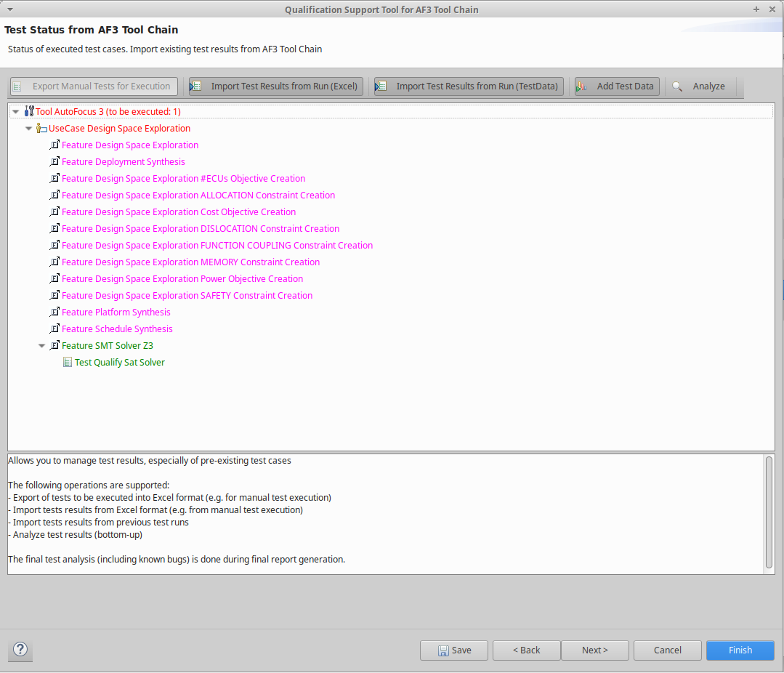Select Feature Deployment Synthesis row
The height and width of the screenshot is (673, 784).
point(124,161)
